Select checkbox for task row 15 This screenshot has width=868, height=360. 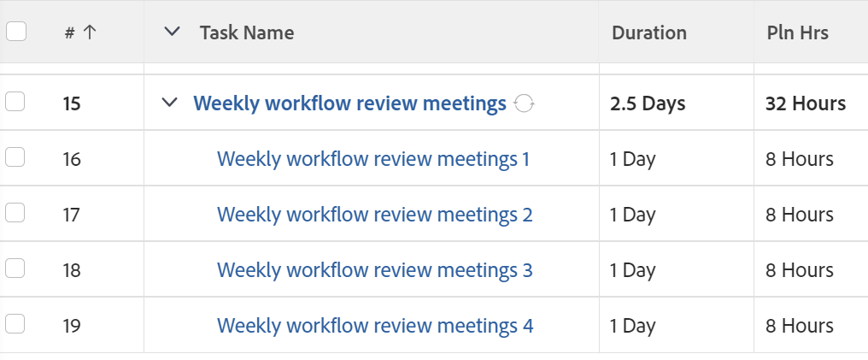15,102
